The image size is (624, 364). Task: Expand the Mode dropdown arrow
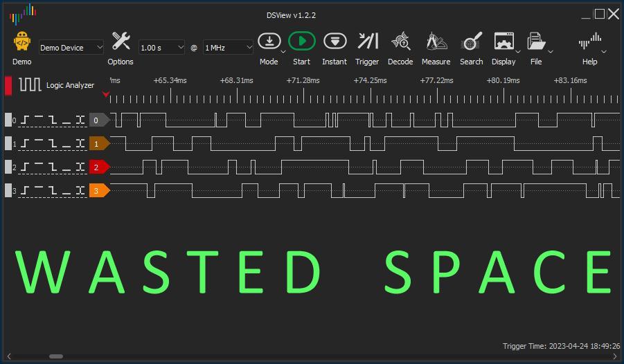[283, 52]
